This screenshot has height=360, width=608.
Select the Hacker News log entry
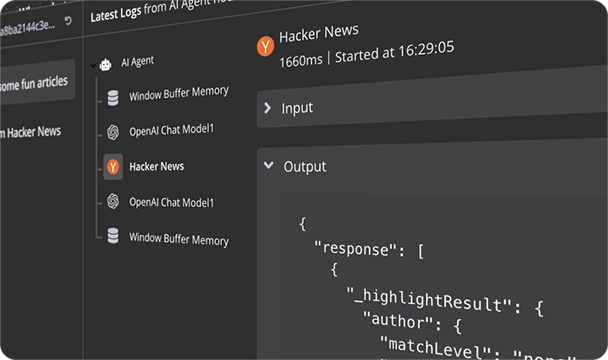157,166
